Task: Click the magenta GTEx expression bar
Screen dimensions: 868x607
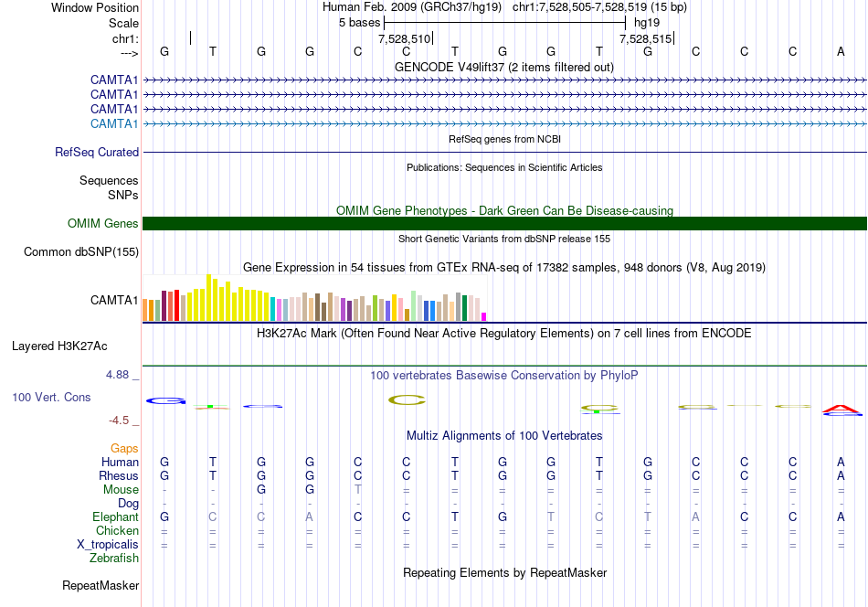Action: (x=483, y=317)
